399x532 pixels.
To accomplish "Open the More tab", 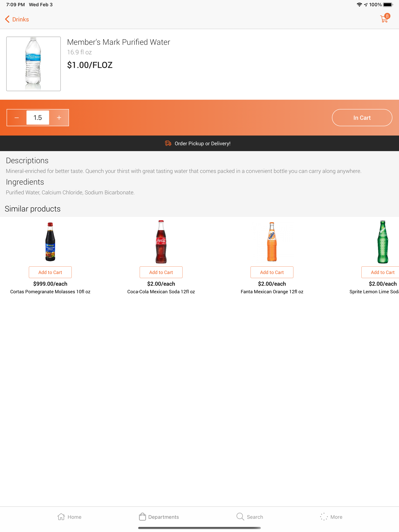I will click(331, 517).
